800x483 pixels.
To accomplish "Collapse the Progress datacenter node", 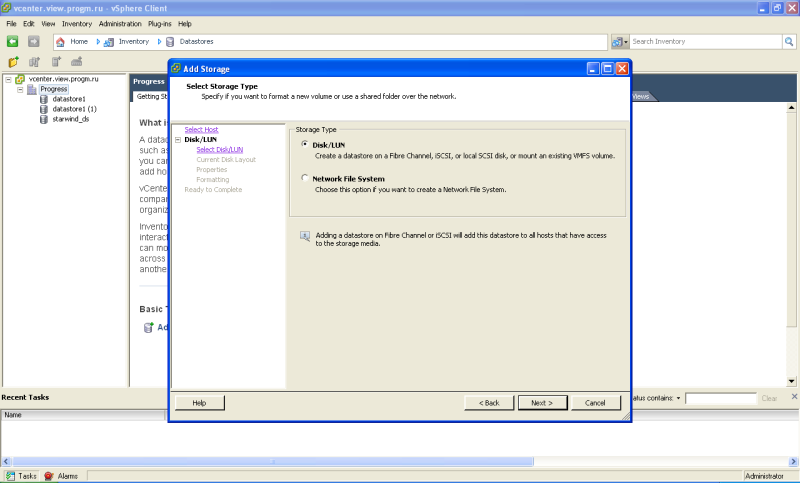I will click(20, 89).
